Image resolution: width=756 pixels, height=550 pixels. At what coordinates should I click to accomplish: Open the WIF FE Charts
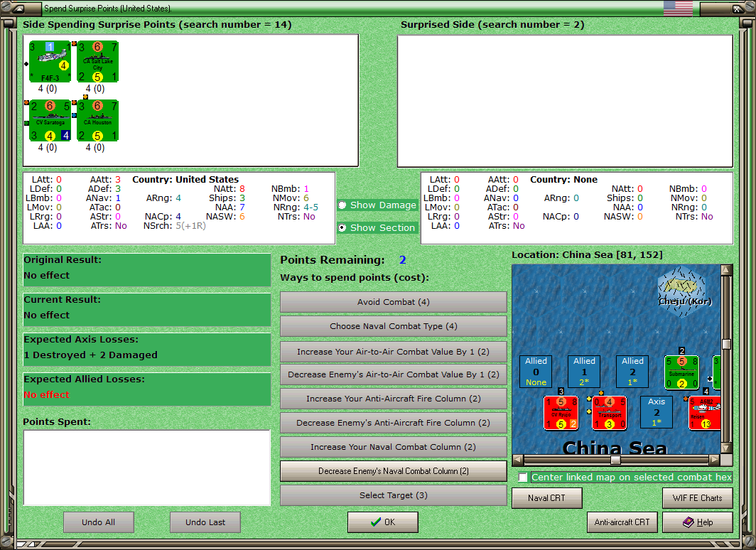tap(698, 498)
